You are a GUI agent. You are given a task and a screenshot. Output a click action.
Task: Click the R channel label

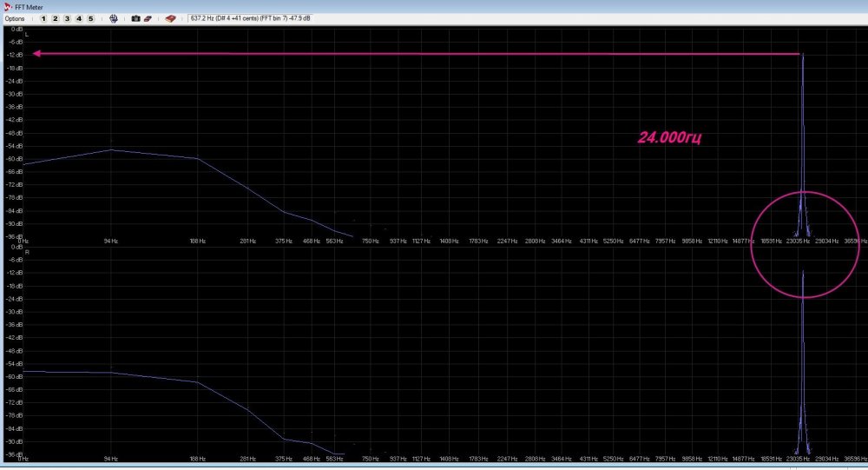[27, 253]
